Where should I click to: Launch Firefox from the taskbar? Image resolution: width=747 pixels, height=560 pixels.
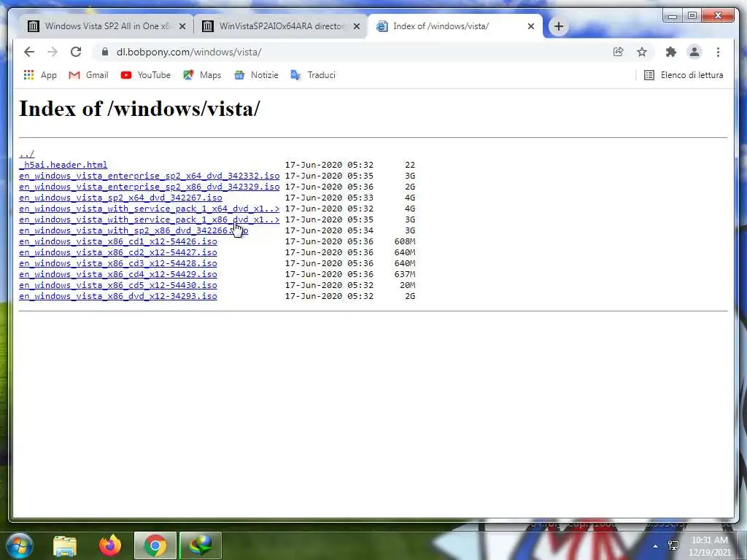coord(110,545)
